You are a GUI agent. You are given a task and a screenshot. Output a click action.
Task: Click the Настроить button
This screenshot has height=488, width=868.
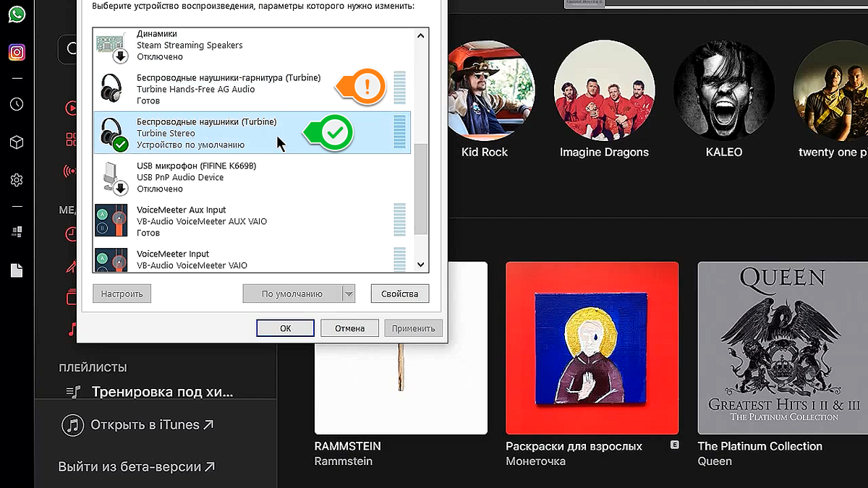(122, 294)
